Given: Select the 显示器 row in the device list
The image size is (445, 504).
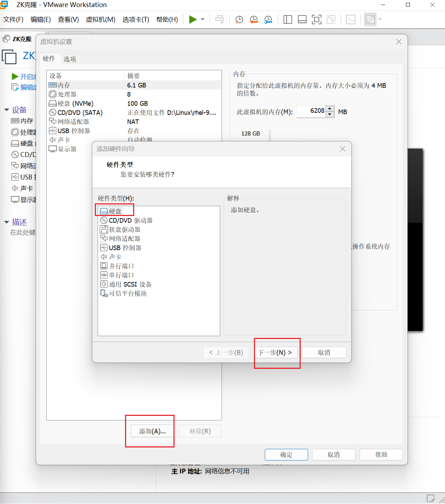Looking at the screenshot, I should (x=70, y=149).
